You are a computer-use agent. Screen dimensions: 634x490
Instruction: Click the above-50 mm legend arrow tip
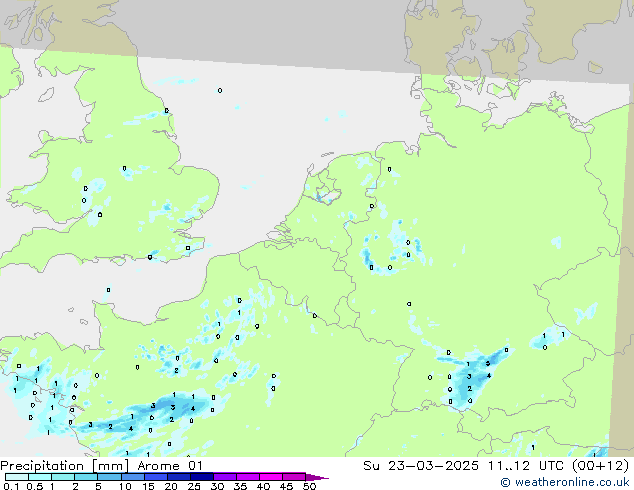click(x=317, y=477)
